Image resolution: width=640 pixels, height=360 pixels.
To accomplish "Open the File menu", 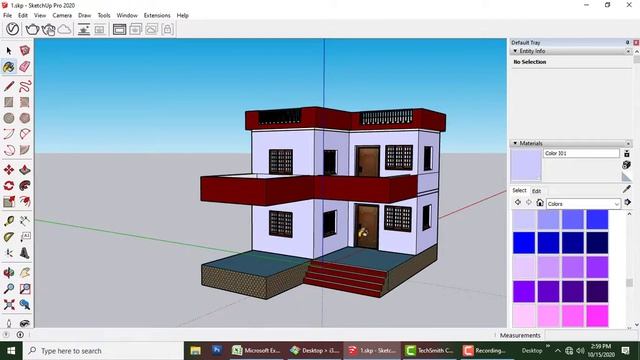I will (7, 15).
